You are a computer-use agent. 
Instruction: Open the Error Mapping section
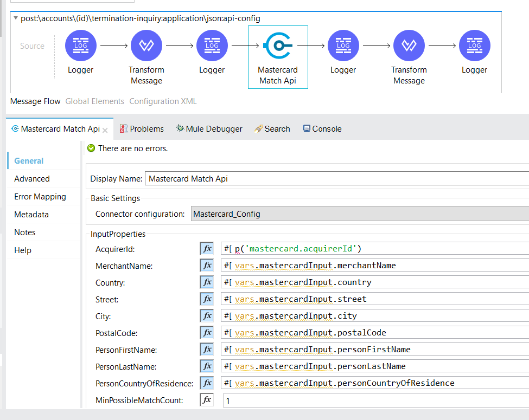point(43,197)
